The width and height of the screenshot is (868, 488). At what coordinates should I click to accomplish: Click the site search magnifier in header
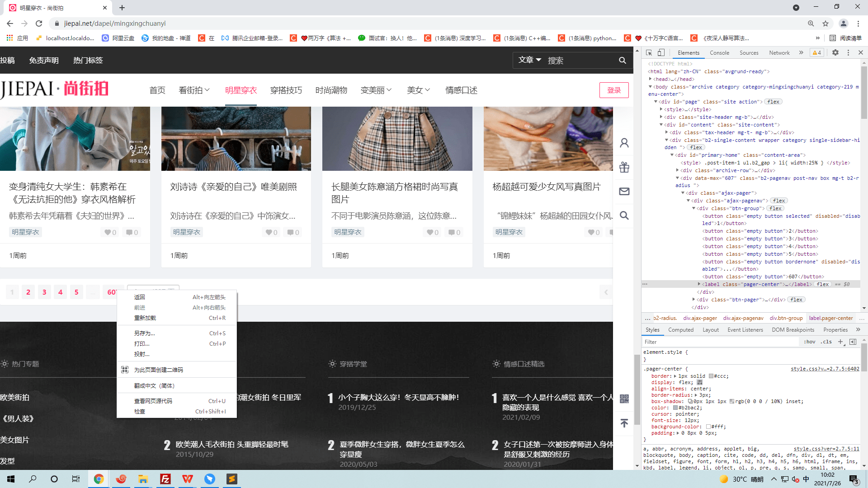pos(623,60)
